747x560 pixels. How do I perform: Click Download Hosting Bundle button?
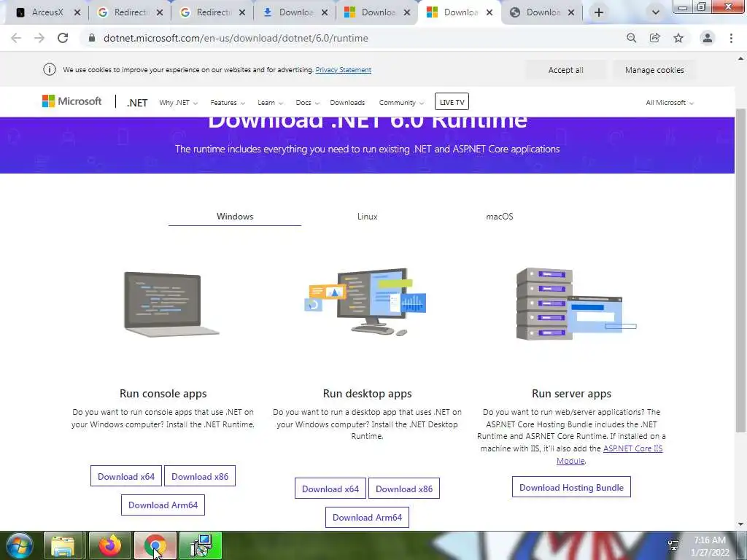[571, 487]
